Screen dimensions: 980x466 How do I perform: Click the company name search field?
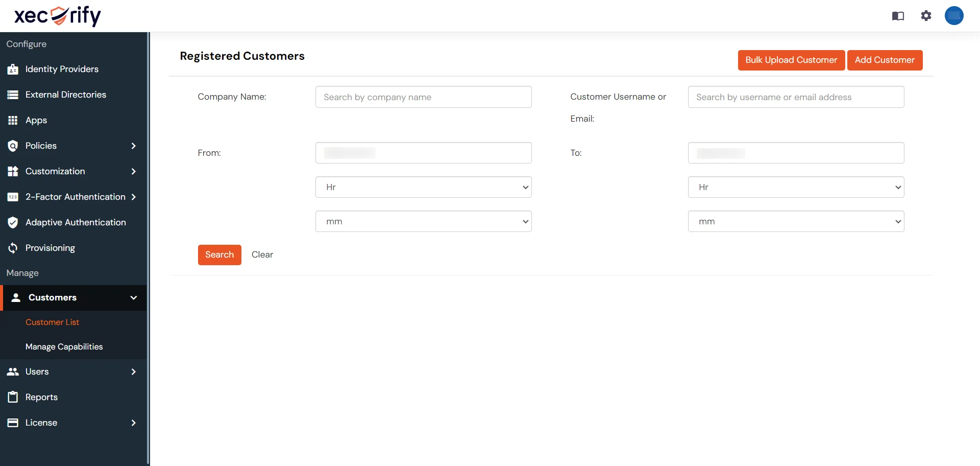pos(423,97)
